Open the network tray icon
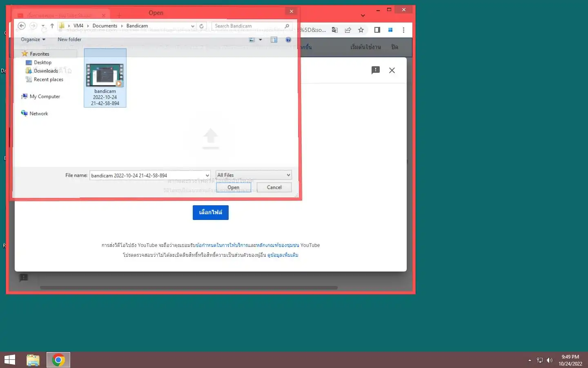Screen dimensions: 588x368 pos(540,360)
